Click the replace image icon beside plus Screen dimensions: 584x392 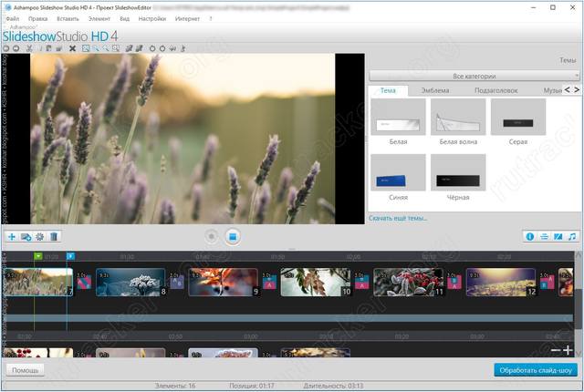coord(26,237)
